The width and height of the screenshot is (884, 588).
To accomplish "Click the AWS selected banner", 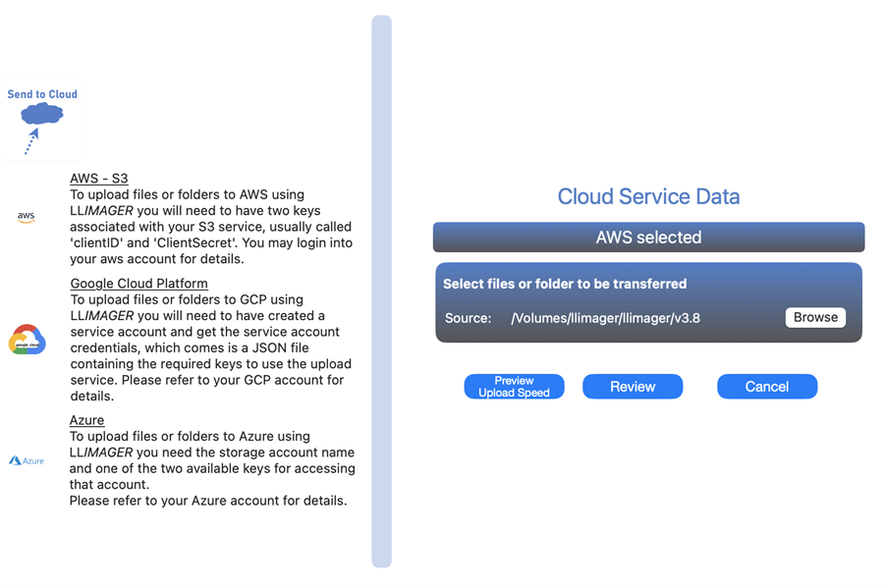I will pyautogui.click(x=648, y=237).
